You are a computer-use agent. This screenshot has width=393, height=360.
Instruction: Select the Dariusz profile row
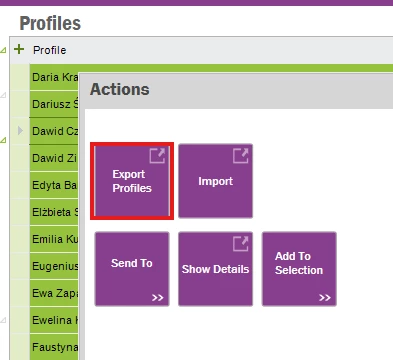tap(55, 104)
